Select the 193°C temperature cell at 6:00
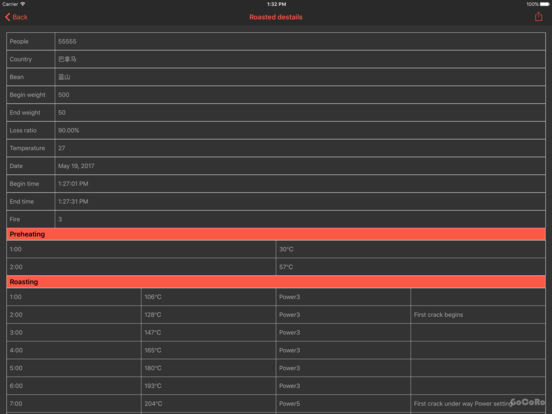This screenshot has height=414, width=552. 208,386
